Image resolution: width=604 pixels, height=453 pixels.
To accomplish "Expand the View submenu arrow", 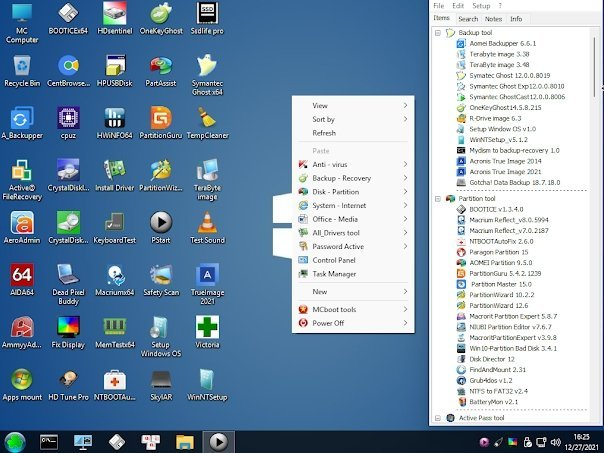I will click(405, 106).
